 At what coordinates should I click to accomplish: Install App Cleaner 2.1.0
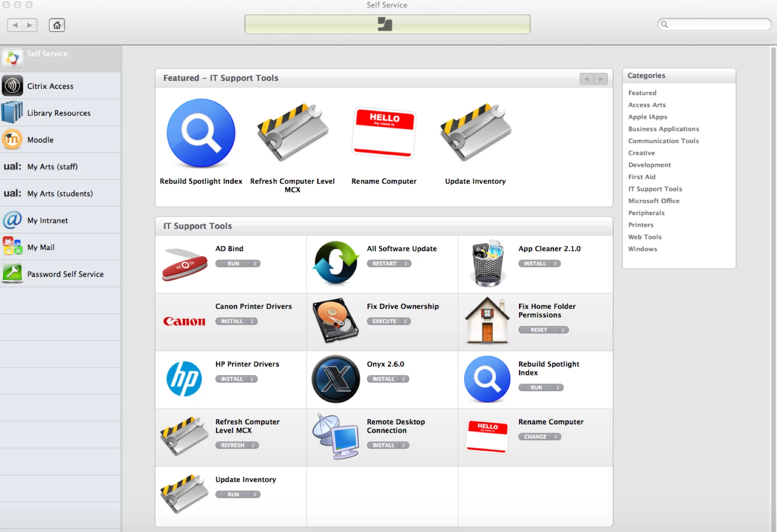(535, 264)
